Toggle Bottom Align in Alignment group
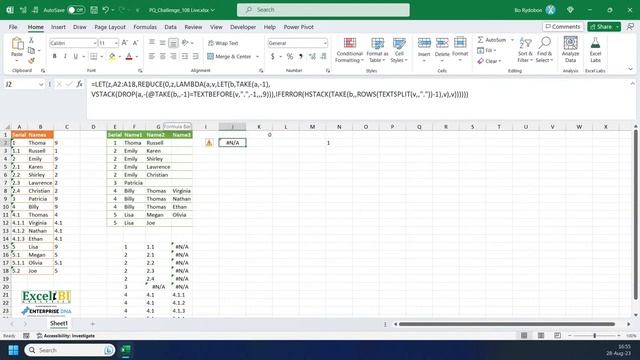 point(173,43)
